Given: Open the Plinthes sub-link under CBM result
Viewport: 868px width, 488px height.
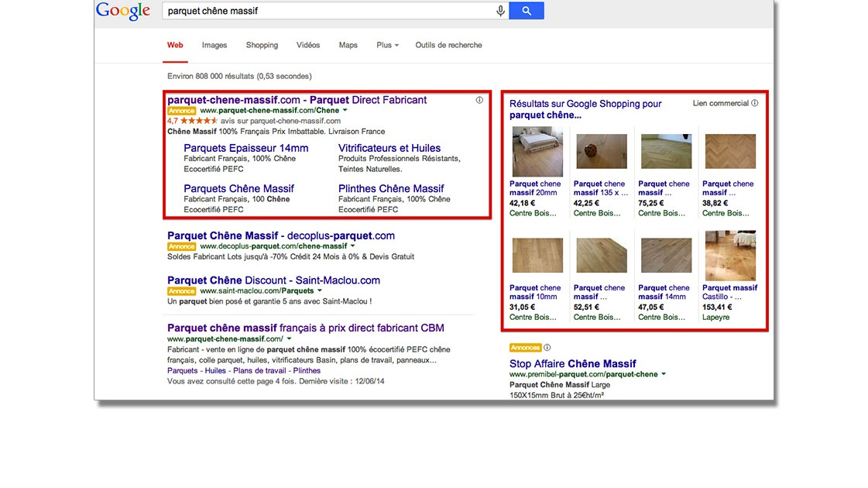Looking at the screenshot, I should (307, 370).
